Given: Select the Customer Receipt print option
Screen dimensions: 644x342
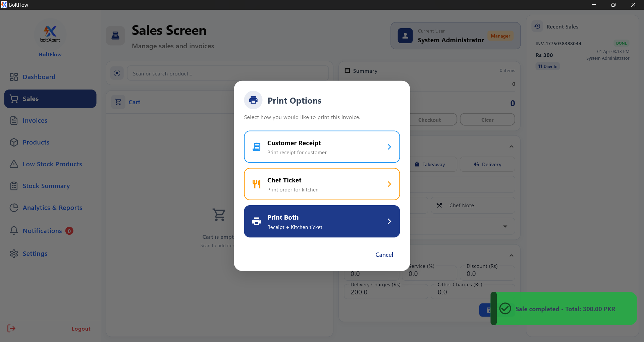Looking at the screenshot, I should 322,147.
